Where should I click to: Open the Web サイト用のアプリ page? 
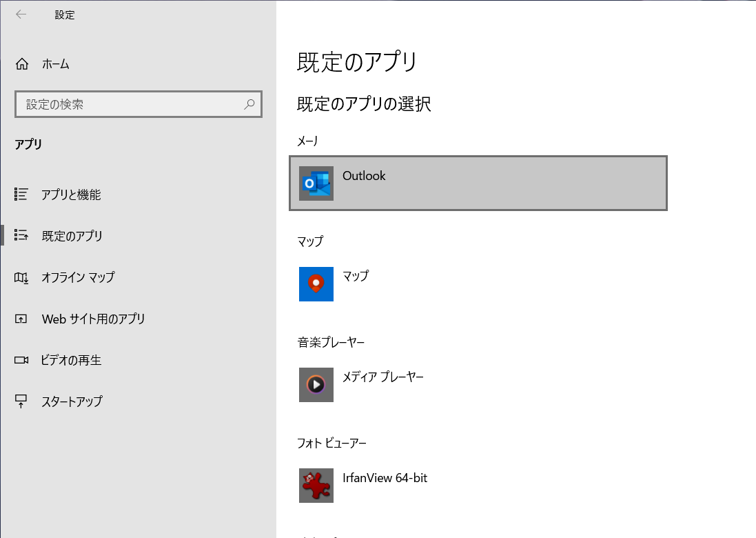(x=93, y=319)
